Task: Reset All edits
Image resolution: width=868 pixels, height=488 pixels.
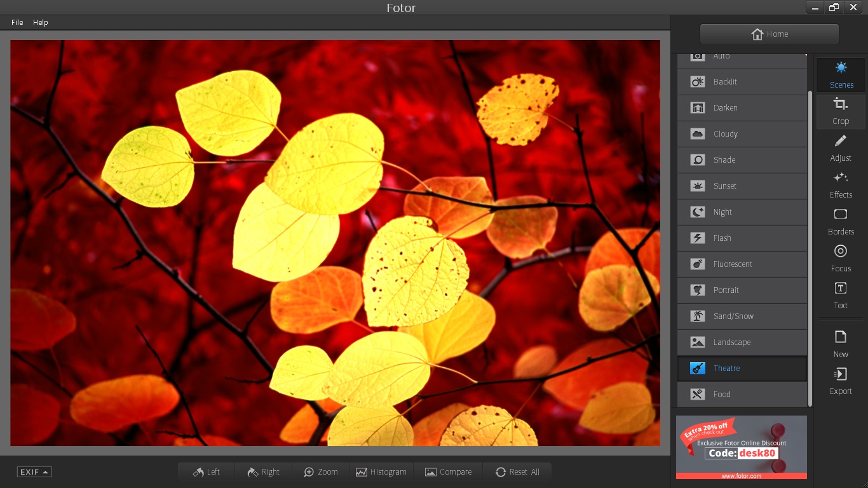Action: (517, 471)
